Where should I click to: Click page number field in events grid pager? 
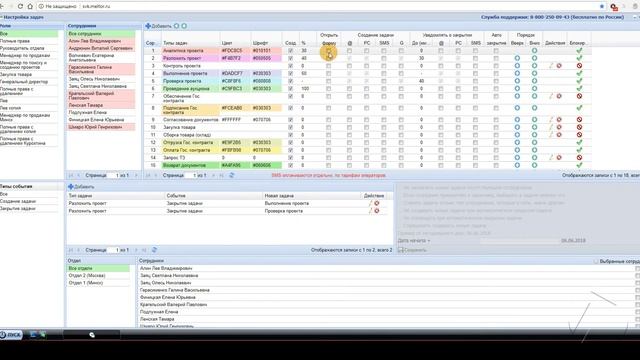click(113, 250)
